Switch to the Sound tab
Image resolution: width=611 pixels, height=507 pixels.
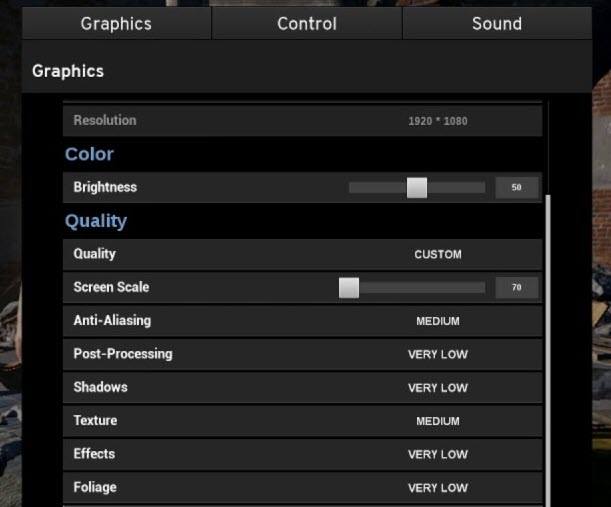(497, 23)
